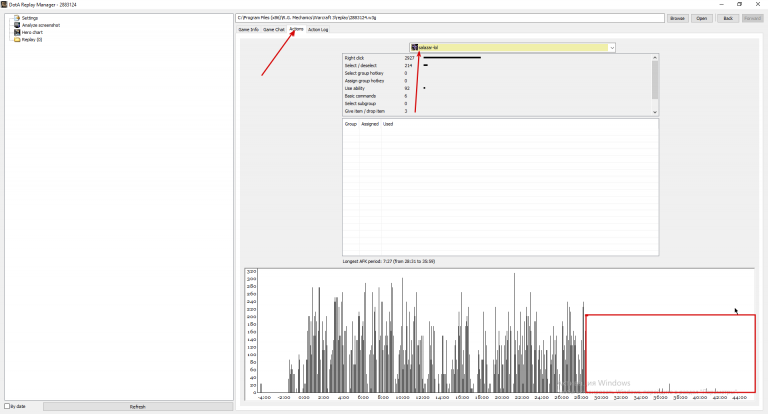Click the replay file path input field
Image resolution: width=768 pixels, height=414 pixels.
[450, 18]
